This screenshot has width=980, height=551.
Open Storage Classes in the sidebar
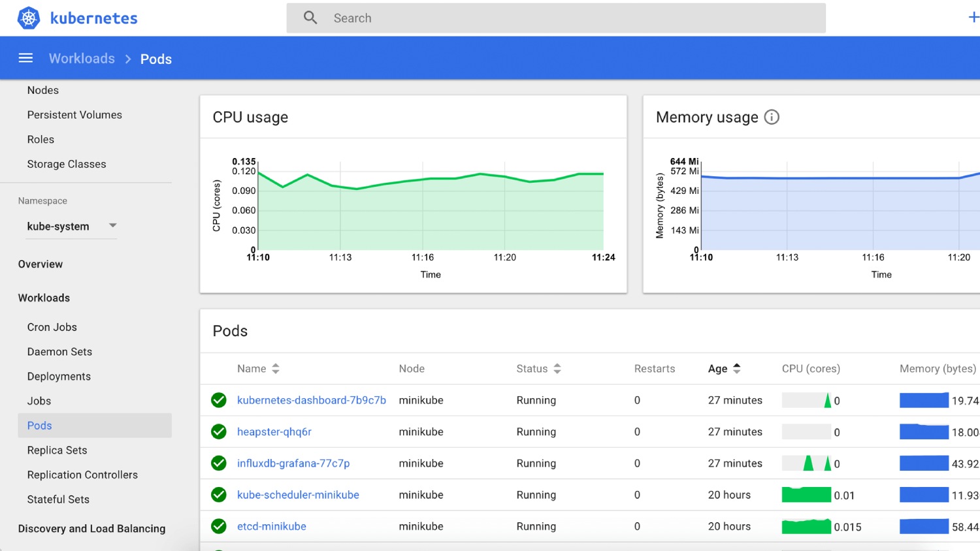[x=67, y=165]
